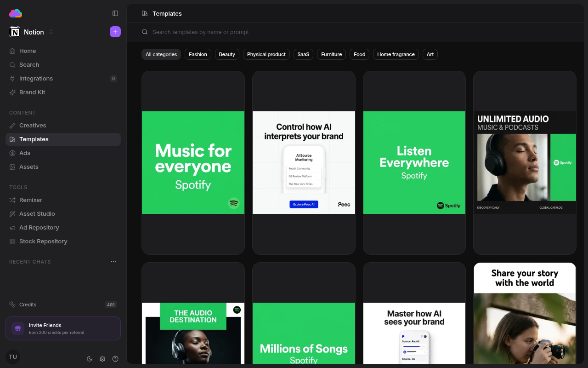Click Explore Peec AI button in template

coord(304,204)
